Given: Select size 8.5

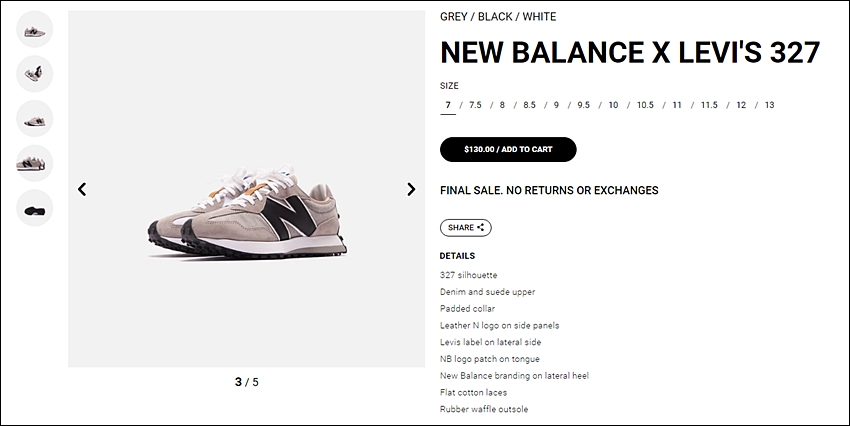Looking at the screenshot, I should pyautogui.click(x=529, y=105).
